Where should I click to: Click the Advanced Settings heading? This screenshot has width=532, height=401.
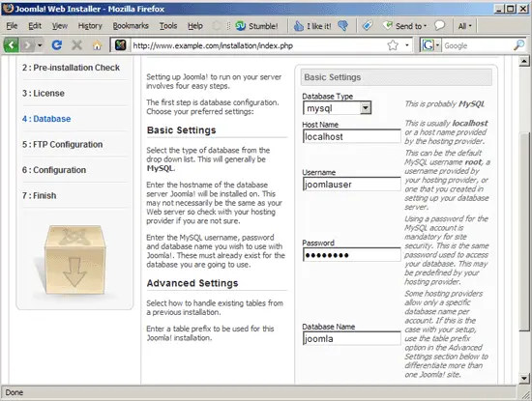tap(192, 283)
